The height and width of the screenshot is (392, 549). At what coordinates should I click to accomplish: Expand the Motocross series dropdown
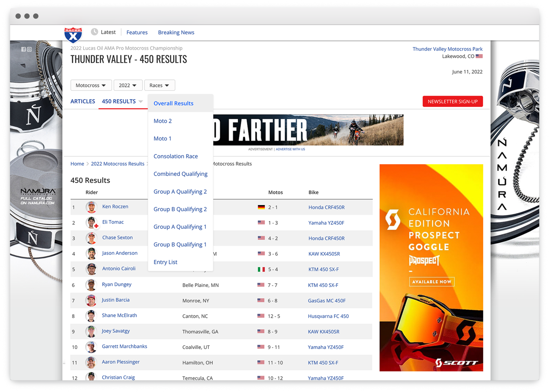(x=91, y=85)
